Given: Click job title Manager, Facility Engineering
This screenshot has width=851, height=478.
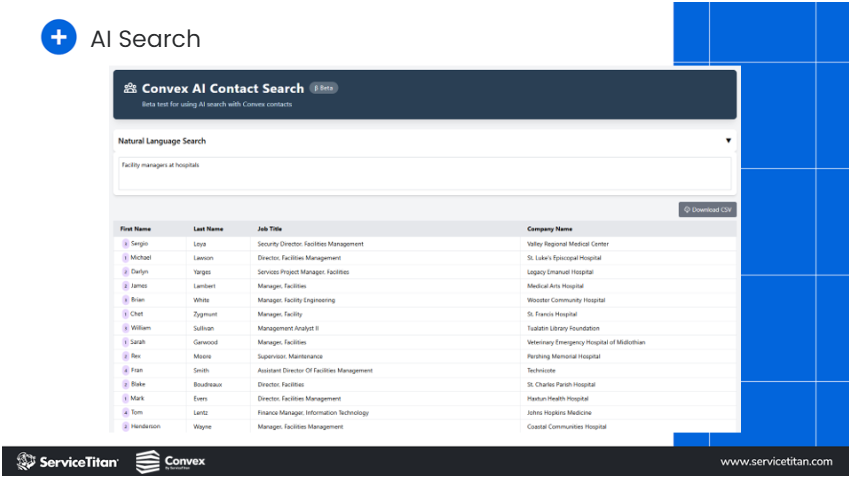Looking at the screenshot, I should [x=296, y=301].
